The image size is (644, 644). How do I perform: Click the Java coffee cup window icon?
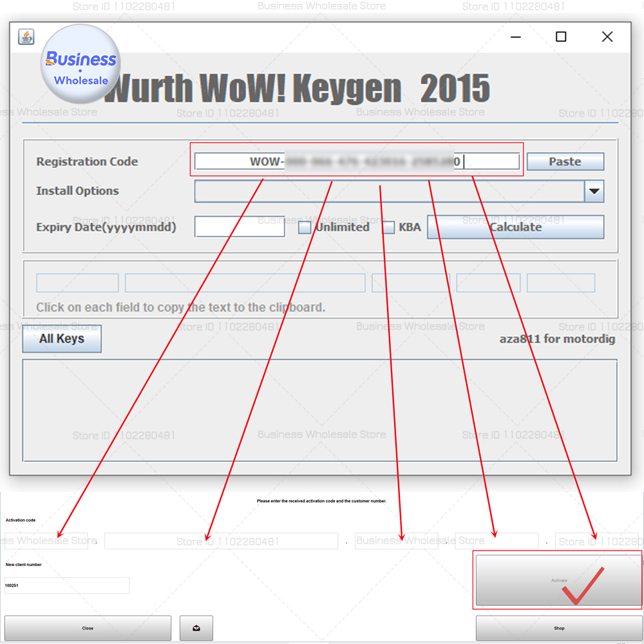tap(25, 37)
